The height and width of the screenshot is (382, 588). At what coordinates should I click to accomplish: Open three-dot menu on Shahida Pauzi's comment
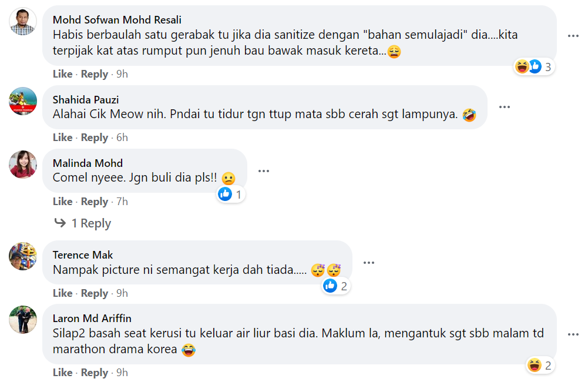pos(504,107)
